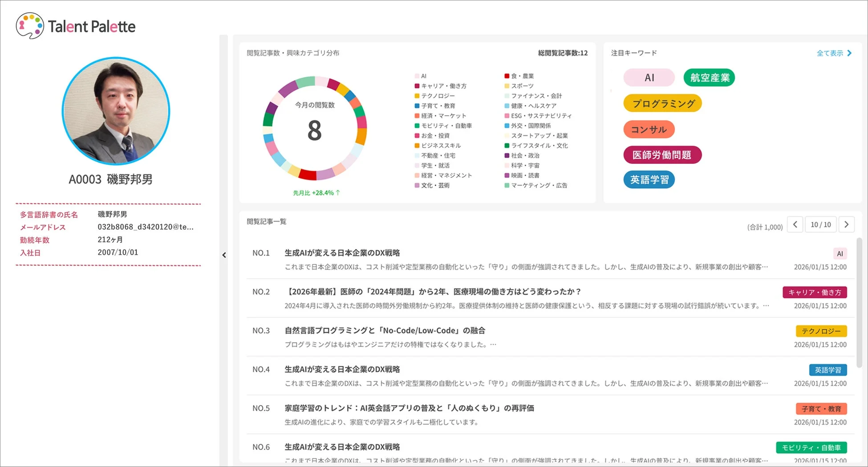Click the コンサル keyword tag
Screen dimensions: 868x467
(649, 129)
